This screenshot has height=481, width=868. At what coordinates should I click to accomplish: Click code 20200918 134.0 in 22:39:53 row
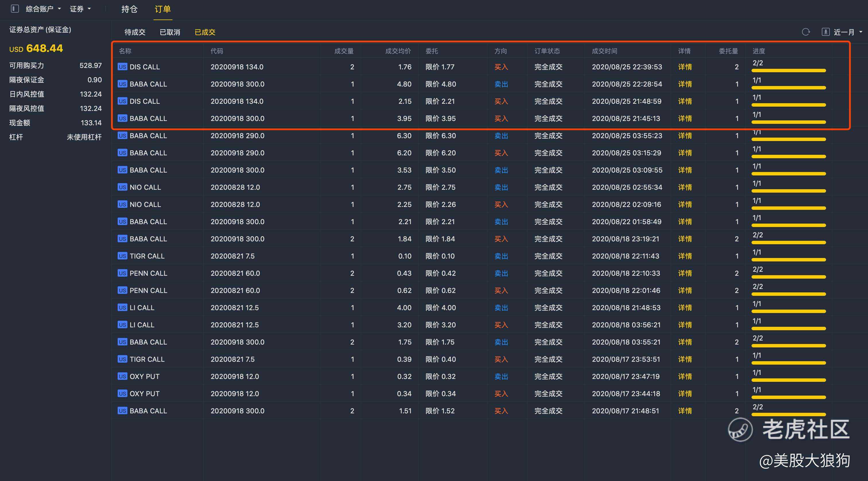[x=237, y=67]
